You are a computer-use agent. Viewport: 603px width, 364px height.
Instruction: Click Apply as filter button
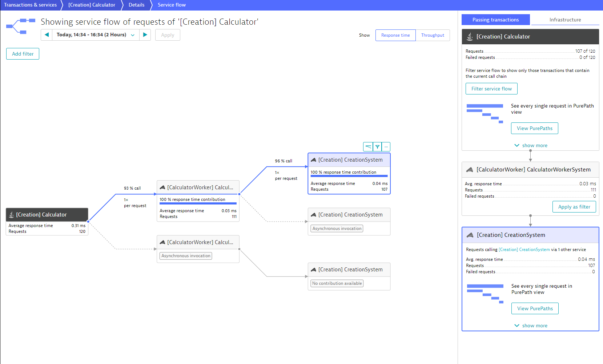coord(574,207)
